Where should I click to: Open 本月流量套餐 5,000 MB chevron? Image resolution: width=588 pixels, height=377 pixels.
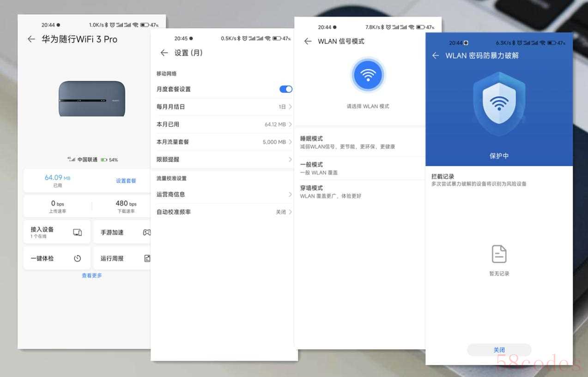click(290, 142)
